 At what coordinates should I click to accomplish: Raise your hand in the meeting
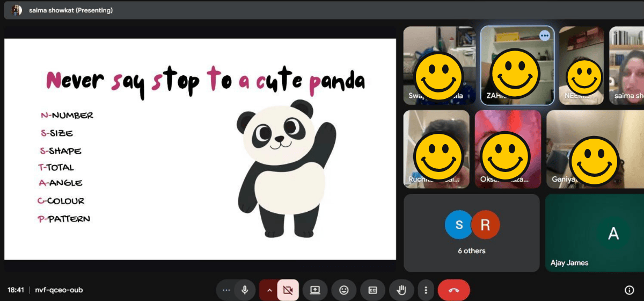pos(401,290)
